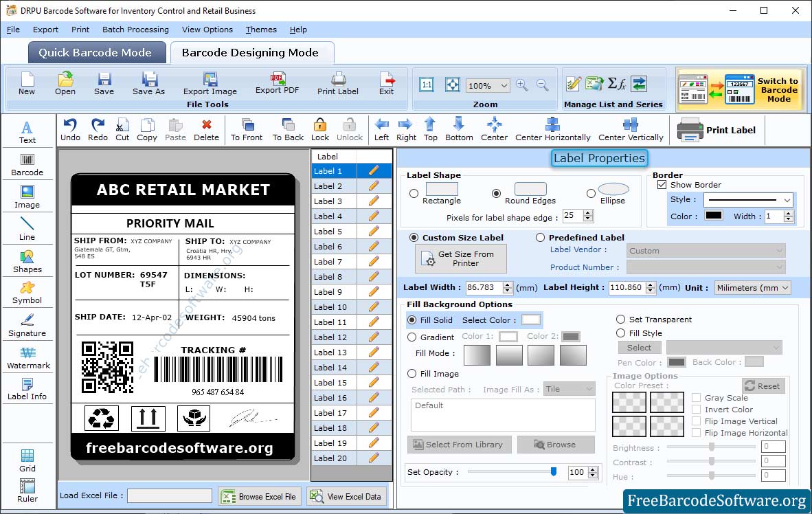Open the Themes menu

[261, 30]
